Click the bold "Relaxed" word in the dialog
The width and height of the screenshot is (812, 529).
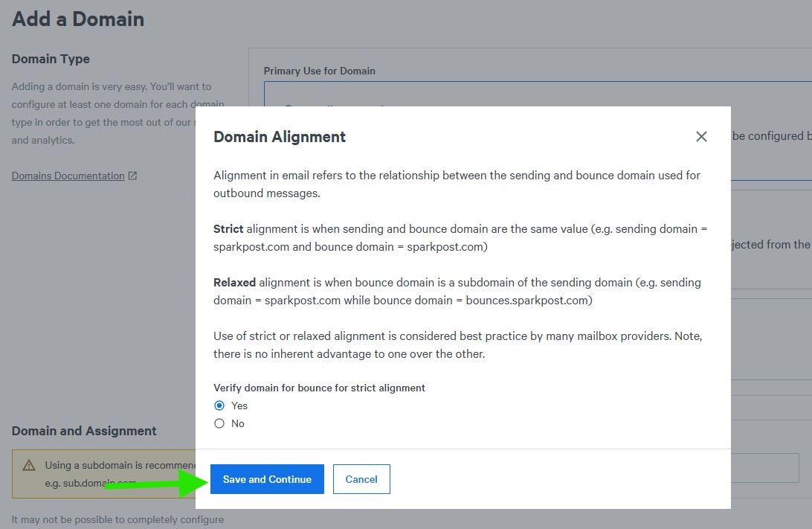(234, 283)
